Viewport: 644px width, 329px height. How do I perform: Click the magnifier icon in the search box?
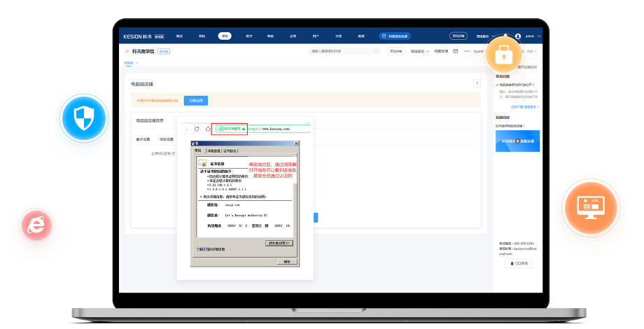376,51
